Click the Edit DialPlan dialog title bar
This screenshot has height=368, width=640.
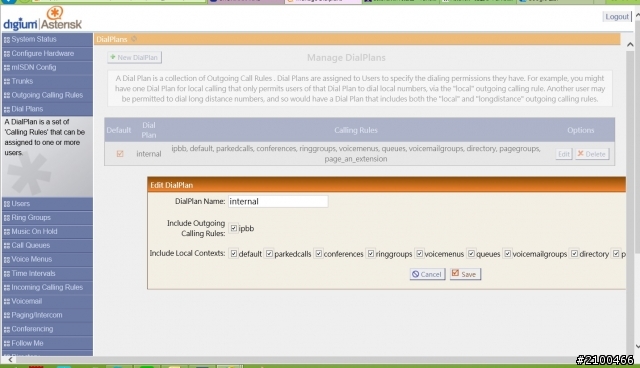point(387,185)
